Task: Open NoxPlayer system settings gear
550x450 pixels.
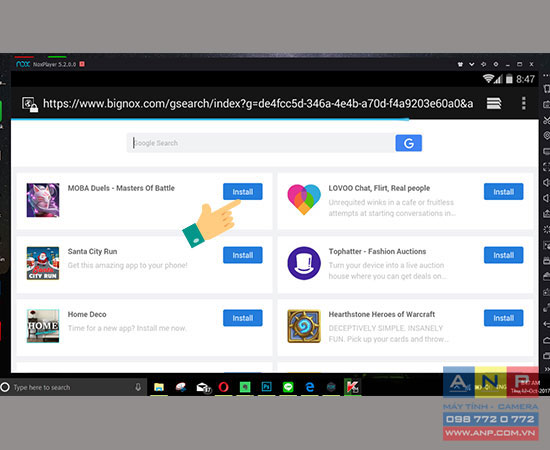Action: tap(496, 64)
